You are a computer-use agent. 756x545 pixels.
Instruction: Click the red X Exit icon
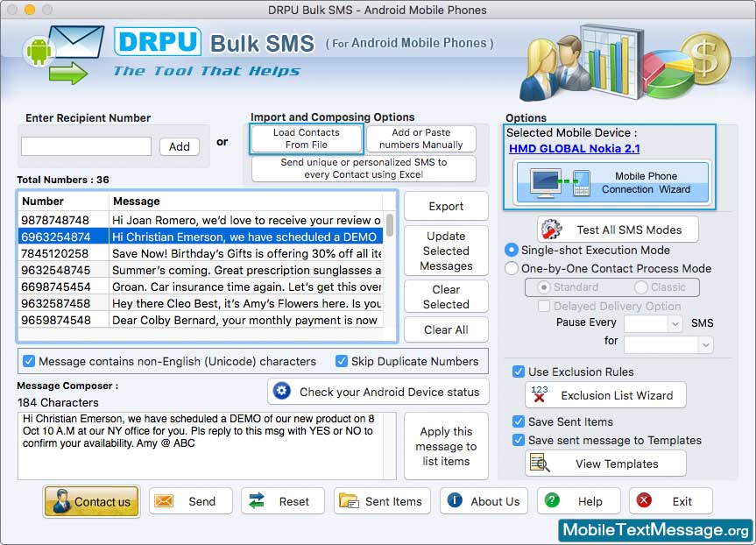click(644, 500)
